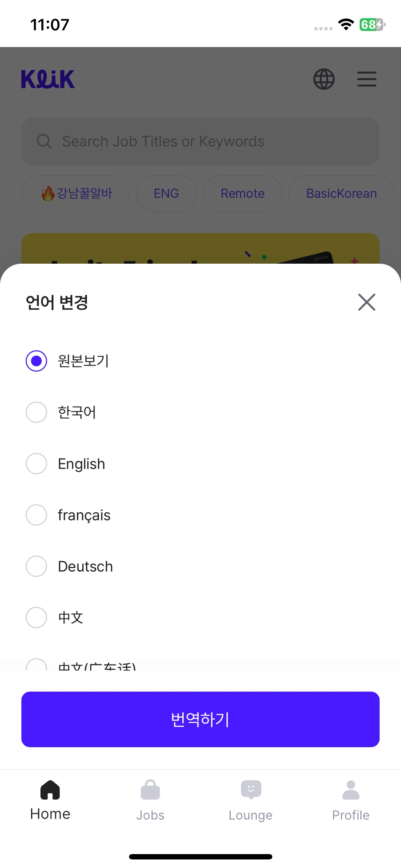Choose the 한국어 radio button
The width and height of the screenshot is (401, 868).
click(x=36, y=412)
